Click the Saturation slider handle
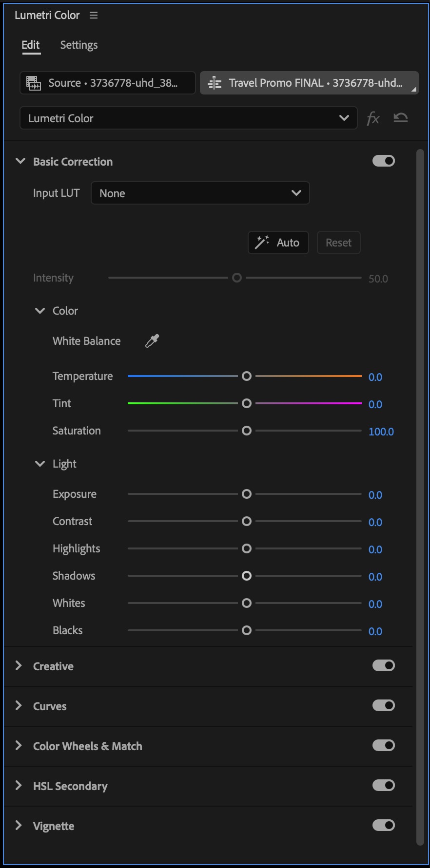The image size is (430, 868). (x=247, y=431)
